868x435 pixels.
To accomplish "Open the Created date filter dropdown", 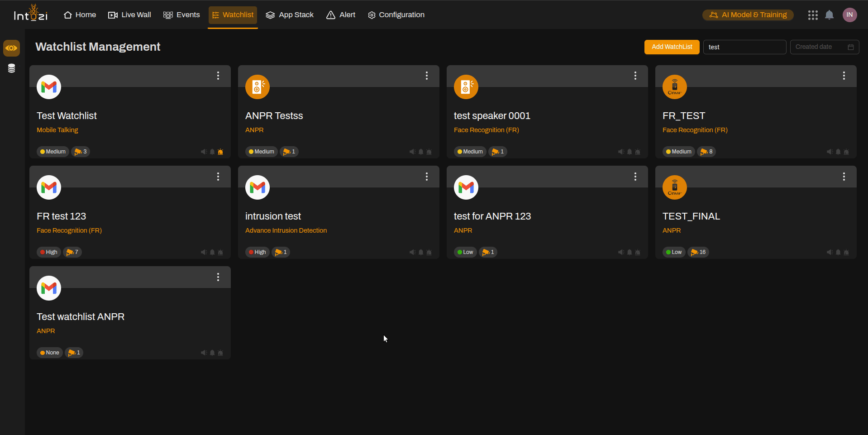I will click(x=825, y=47).
